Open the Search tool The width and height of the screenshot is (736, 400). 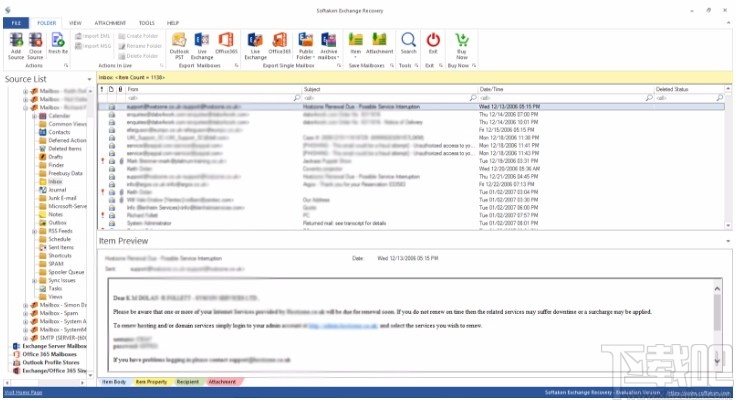408,43
